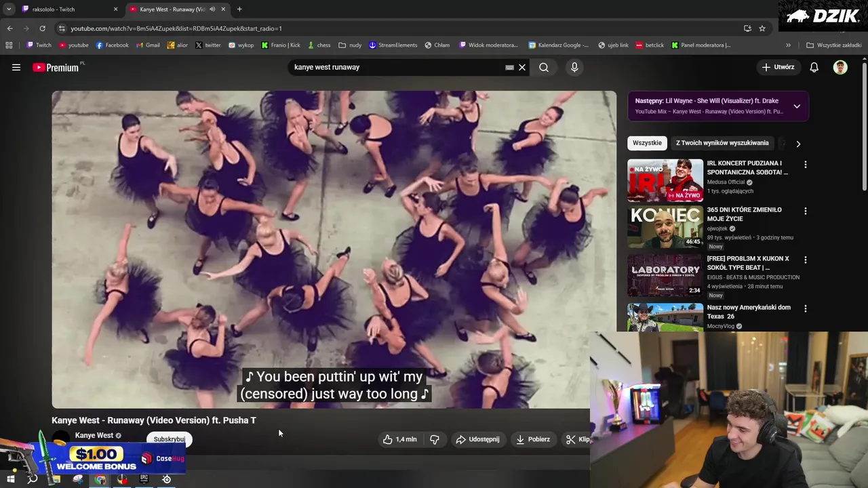868x488 pixels.
Task: Click the video title text Kanye West - Runaway
Action: pos(154,420)
